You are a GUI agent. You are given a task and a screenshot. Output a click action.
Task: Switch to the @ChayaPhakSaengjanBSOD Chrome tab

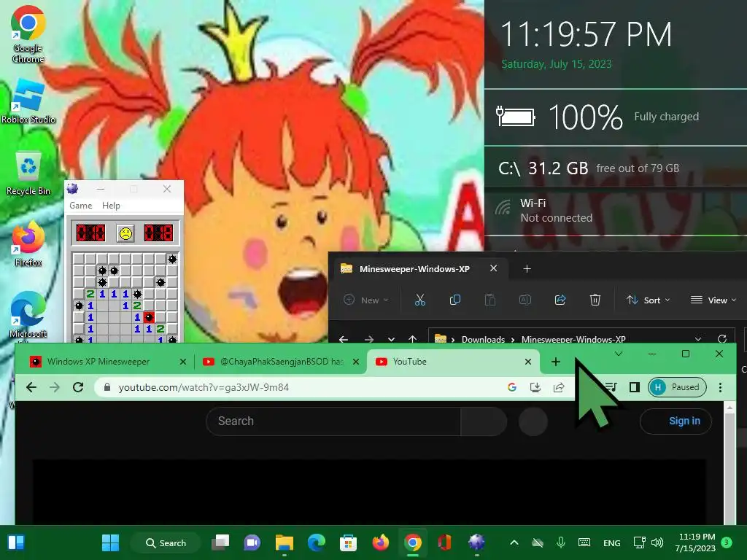click(280, 362)
